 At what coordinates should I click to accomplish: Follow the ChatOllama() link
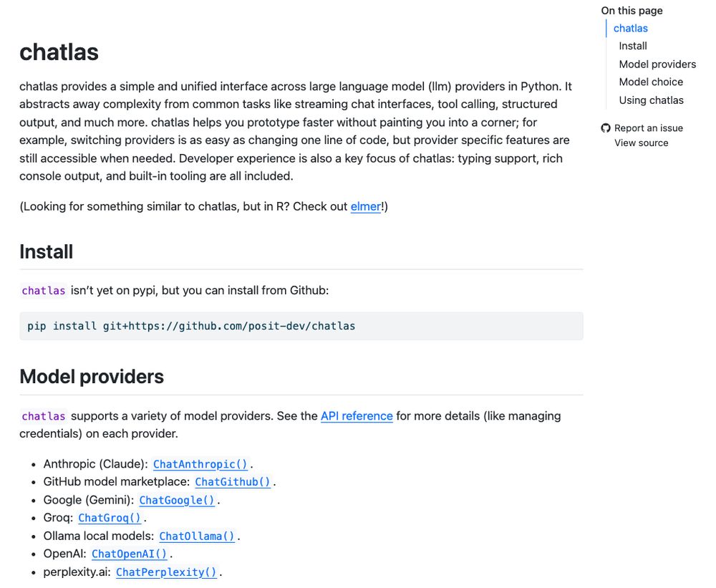(197, 536)
